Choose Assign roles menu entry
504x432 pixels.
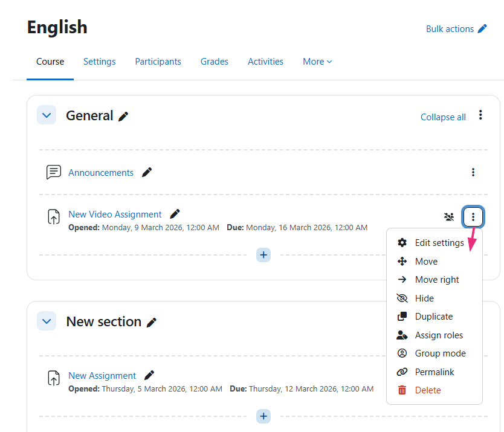coord(435,335)
